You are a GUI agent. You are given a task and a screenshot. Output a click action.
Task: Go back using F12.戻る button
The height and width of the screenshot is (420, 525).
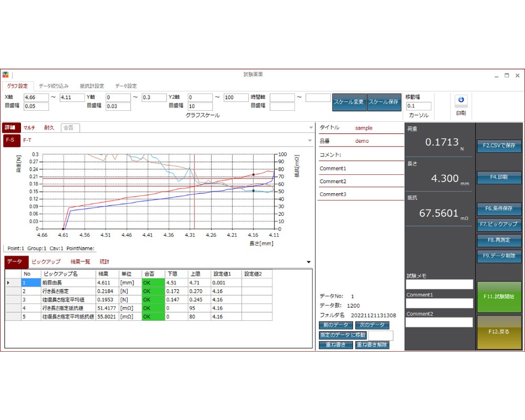(x=499, y=332)
